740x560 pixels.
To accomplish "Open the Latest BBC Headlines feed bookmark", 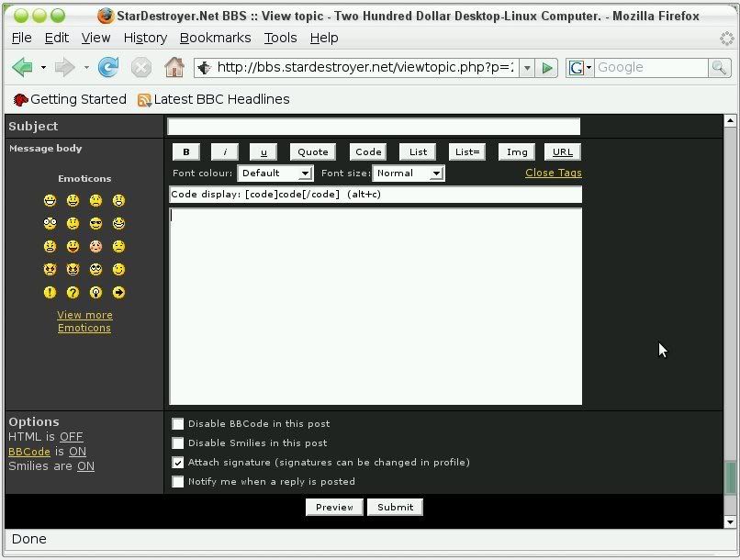I will (x=214, y=99).
